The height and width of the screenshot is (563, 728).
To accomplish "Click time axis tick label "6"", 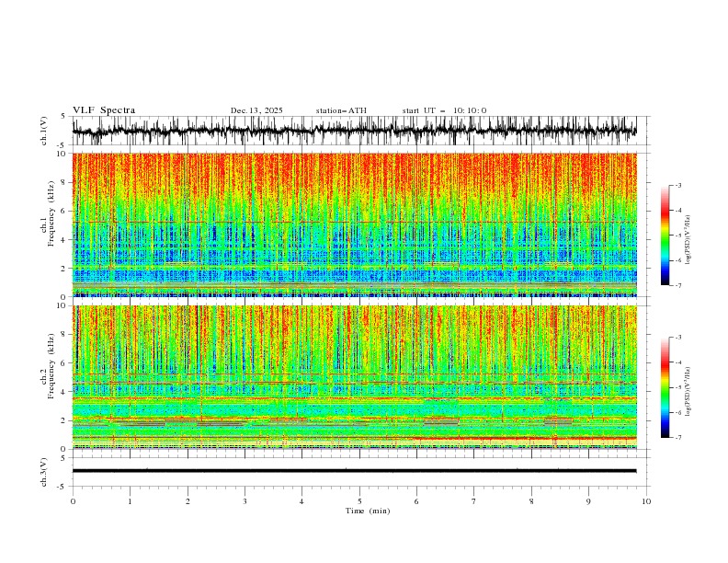I will (x=417, y=501).
